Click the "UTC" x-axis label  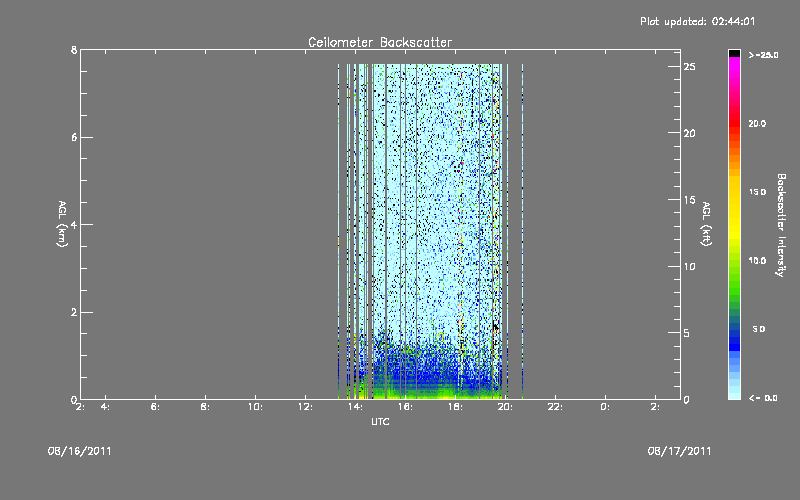380,421
